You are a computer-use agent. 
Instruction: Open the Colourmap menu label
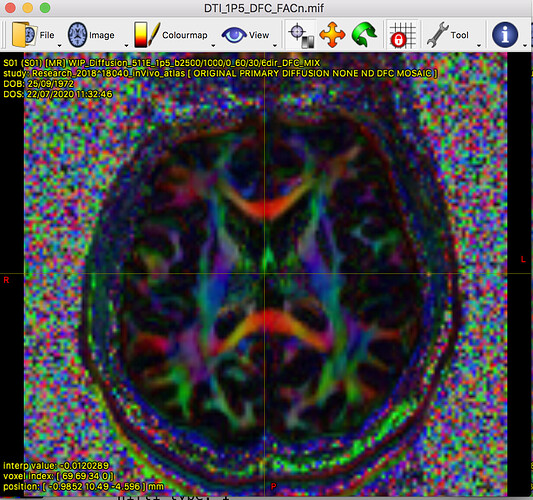[185, 35]
